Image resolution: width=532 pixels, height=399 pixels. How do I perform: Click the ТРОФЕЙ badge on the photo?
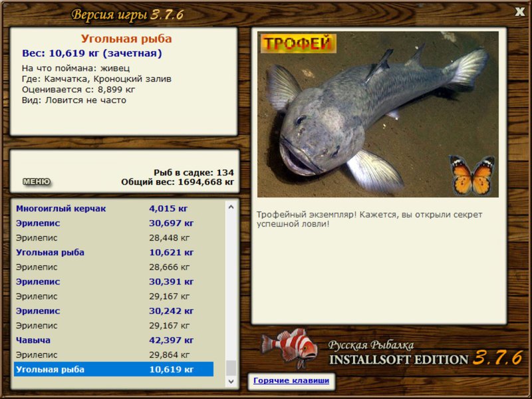[298, 43]
